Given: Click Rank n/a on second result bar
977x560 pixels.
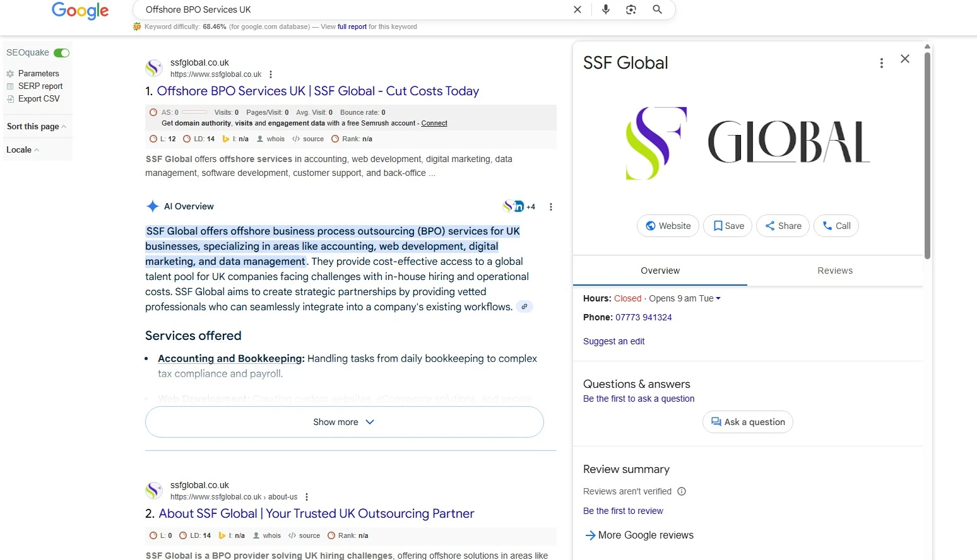Looking at the screenshot, I should pyautogui.click(x=348, y=536).
